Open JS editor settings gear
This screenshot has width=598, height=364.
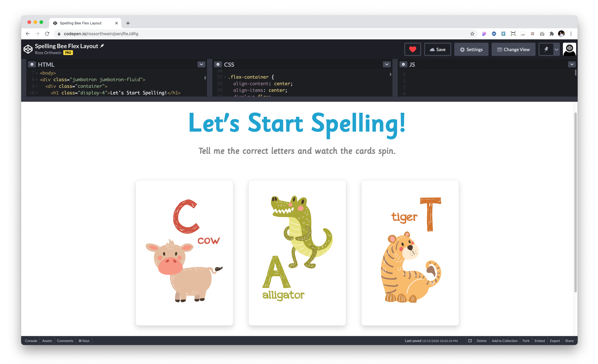tap(403, 65)
